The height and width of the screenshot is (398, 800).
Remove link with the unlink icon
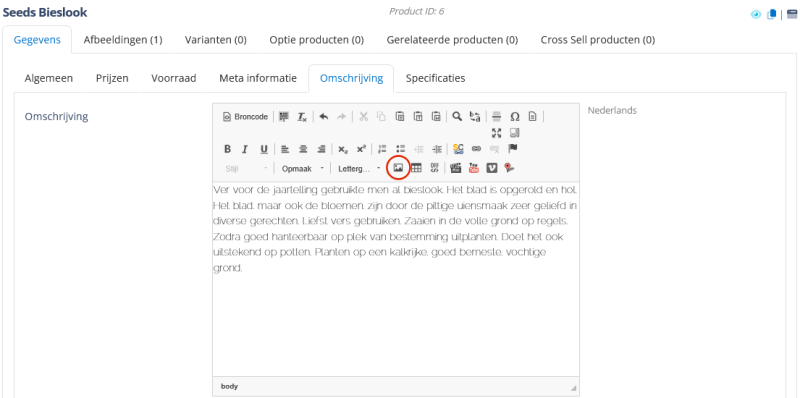pos(494,149)
